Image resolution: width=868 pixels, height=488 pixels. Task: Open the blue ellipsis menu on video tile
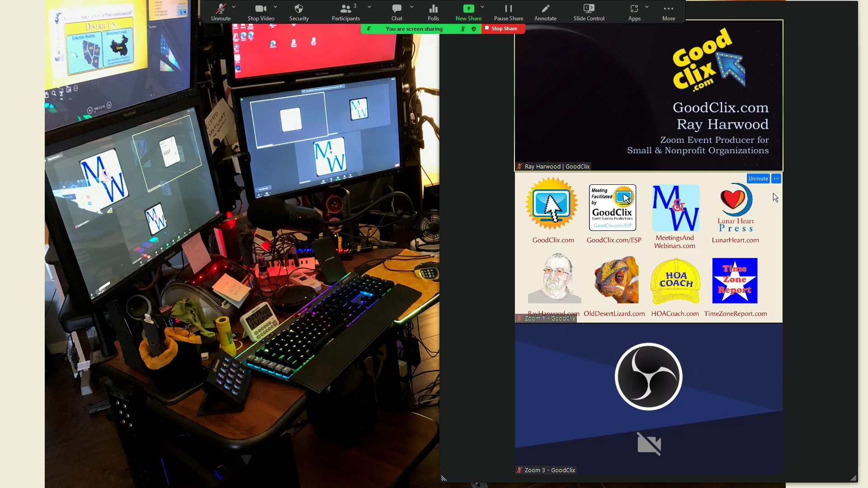[x=776, y=178]
